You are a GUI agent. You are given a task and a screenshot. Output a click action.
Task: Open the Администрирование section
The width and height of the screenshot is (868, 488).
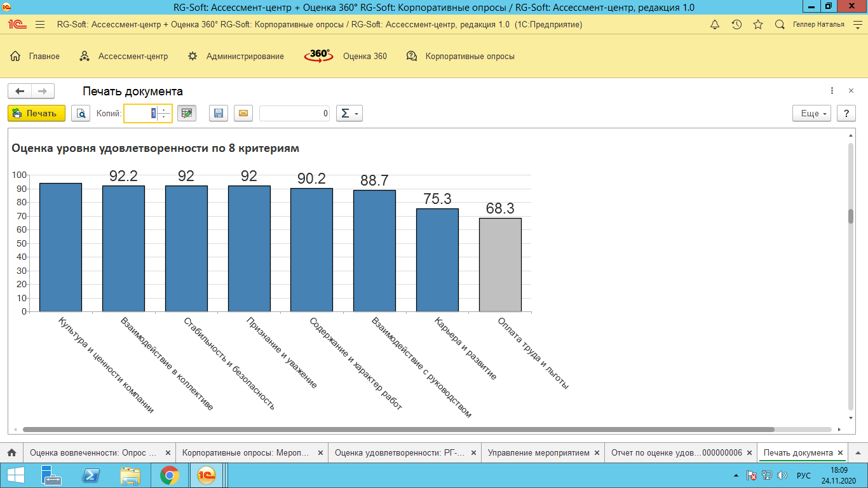pos(236,56)
